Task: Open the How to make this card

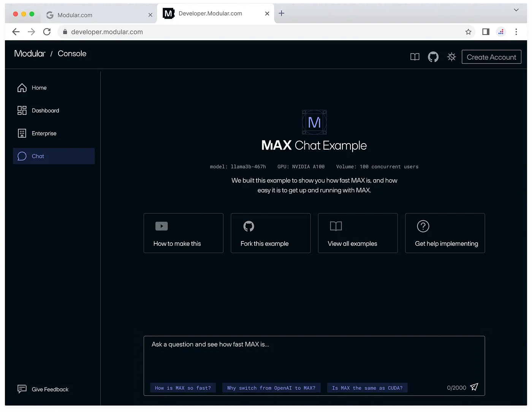Action: click(184, 233)
